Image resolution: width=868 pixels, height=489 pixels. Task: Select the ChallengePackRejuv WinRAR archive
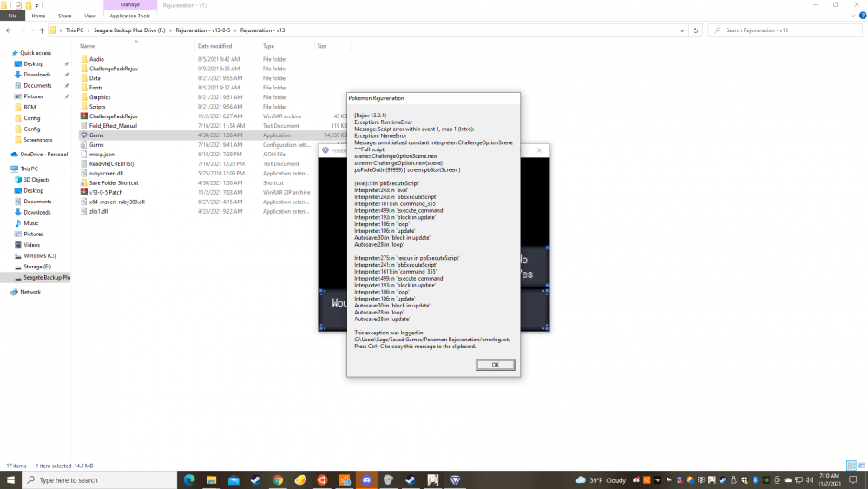point(114,116)
